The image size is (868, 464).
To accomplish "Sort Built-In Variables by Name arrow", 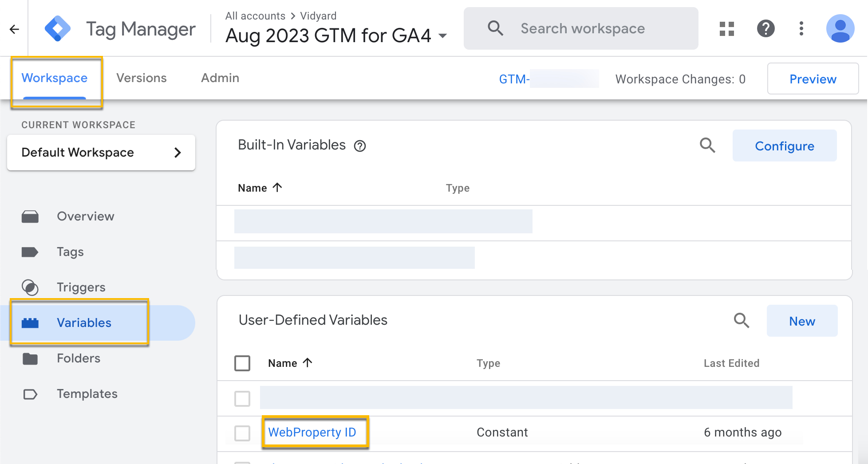I will click(x=277, y=188).
